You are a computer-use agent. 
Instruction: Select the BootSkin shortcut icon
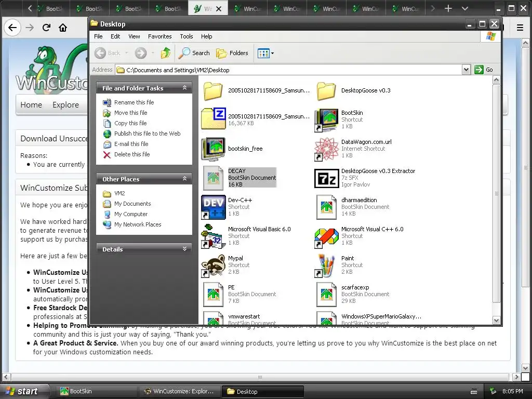(326, 120)
